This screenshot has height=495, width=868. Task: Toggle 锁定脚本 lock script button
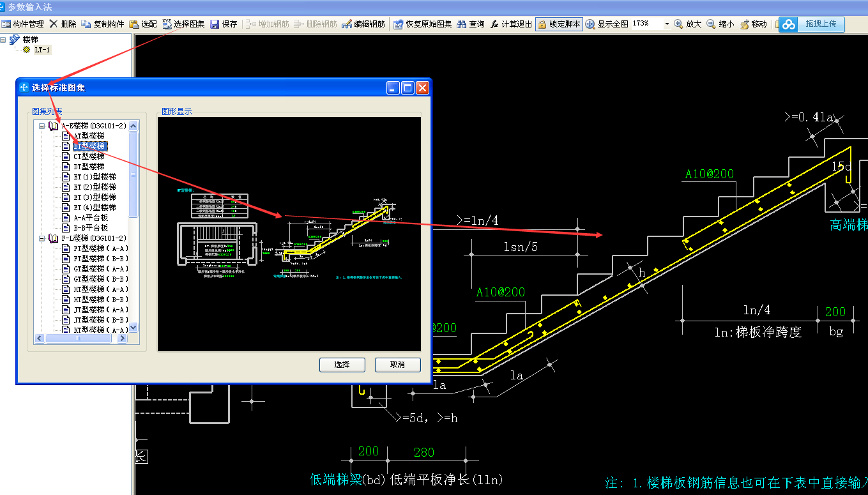click(559, 24)
